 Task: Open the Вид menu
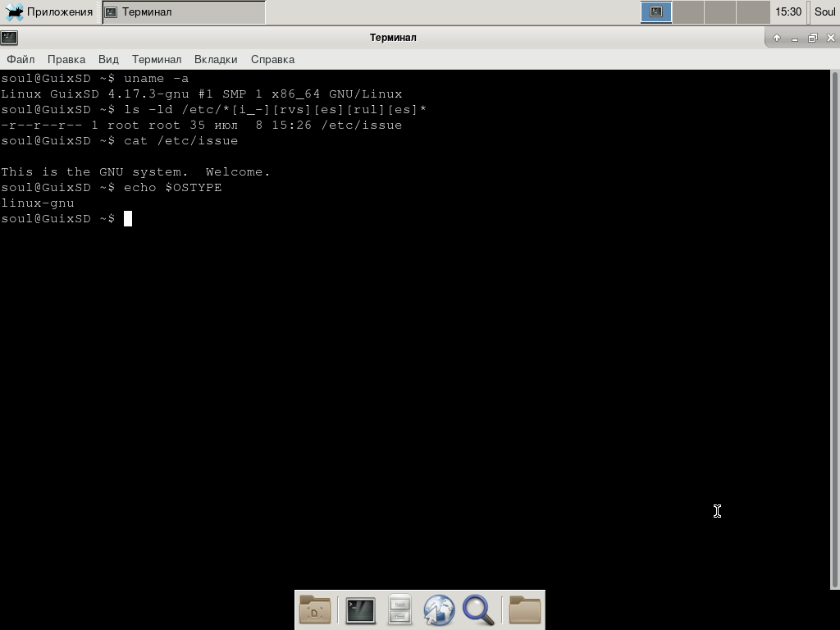pyautogui.click(x=109, y=59)
